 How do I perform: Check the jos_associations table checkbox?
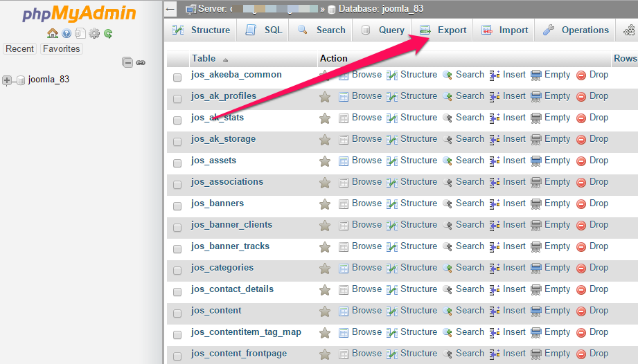coord(177,185)
